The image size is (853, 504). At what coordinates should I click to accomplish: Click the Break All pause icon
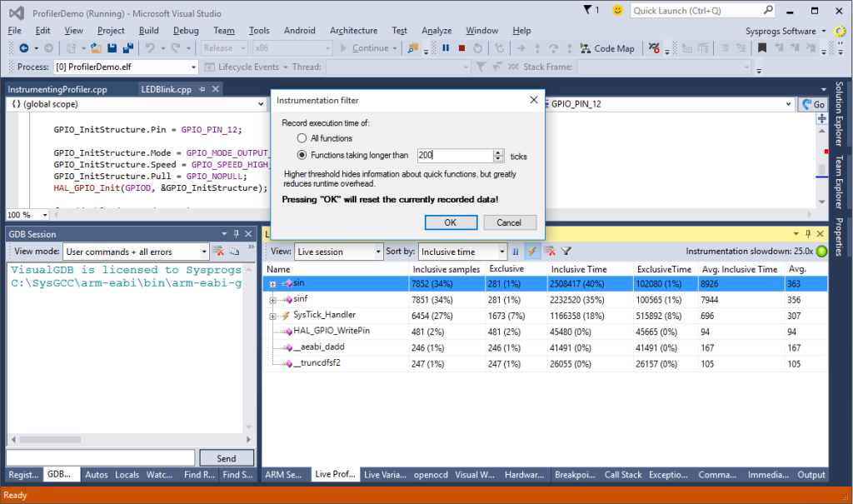tap(446, 47)
